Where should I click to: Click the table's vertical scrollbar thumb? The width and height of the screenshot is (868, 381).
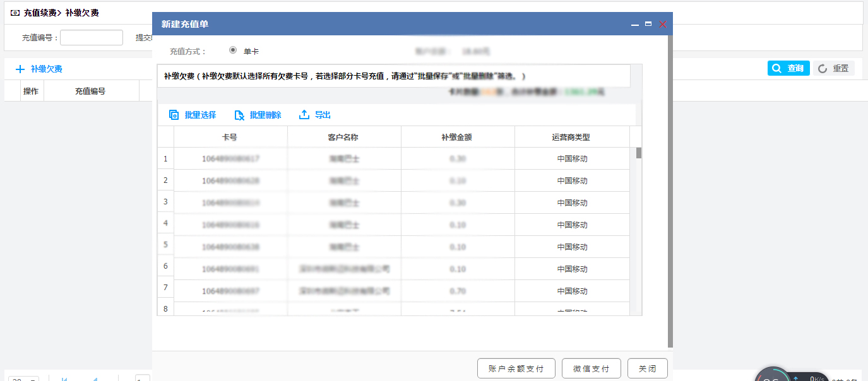(639, 153)
